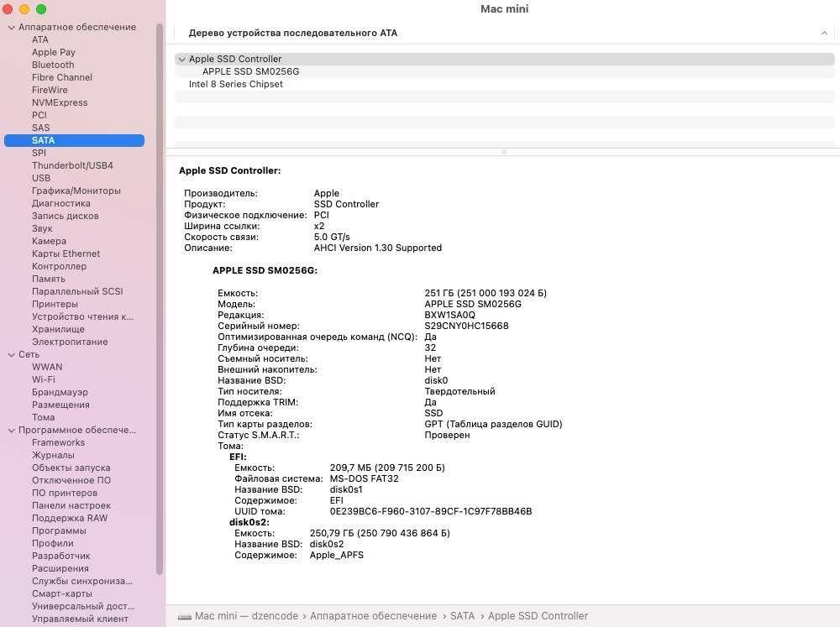
Task: Open USB in the hardware list
Action: pos(41,178)
